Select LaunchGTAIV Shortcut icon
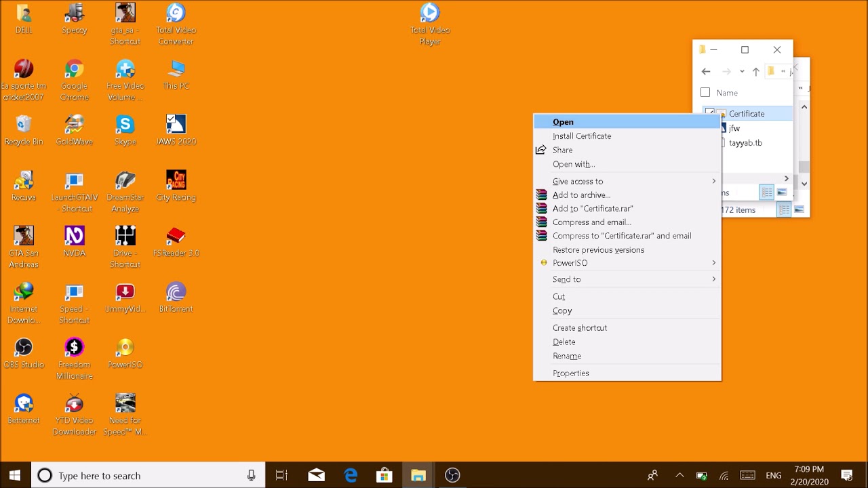 [x=75, y=192]
